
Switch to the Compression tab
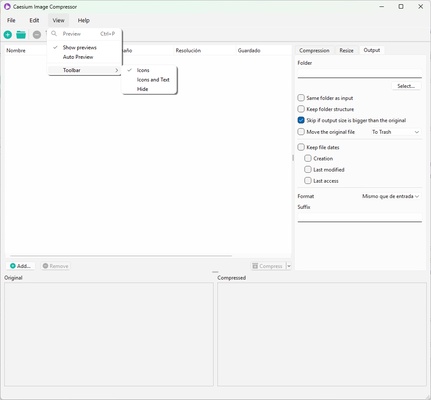(314, 50)
